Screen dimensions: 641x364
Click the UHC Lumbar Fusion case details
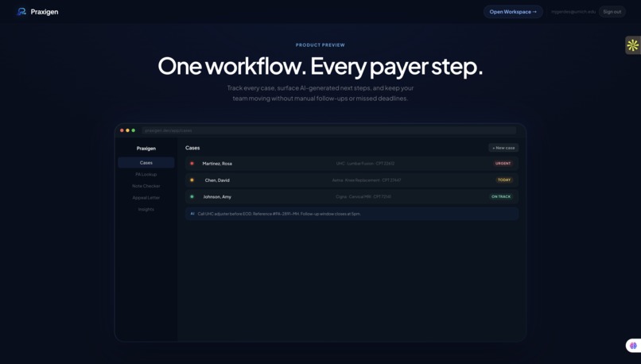(x=365, y=164)
